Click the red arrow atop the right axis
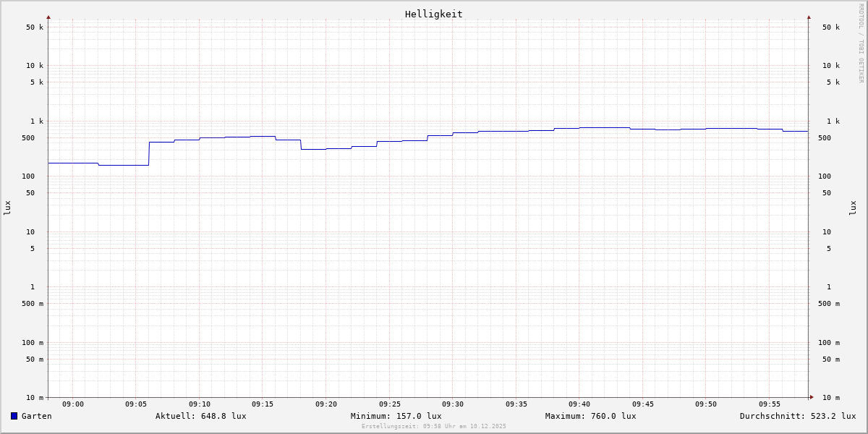Screen dimensions: 868x434 tap(809, 17)
